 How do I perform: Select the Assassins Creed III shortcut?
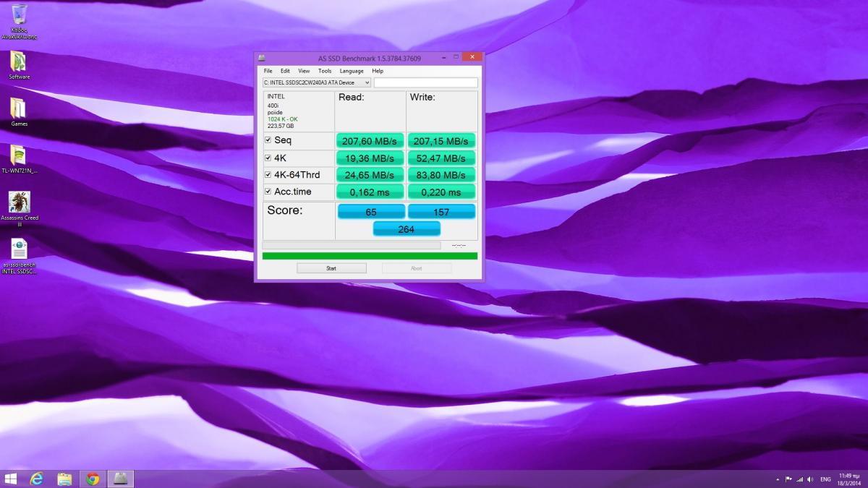(20, 209)
